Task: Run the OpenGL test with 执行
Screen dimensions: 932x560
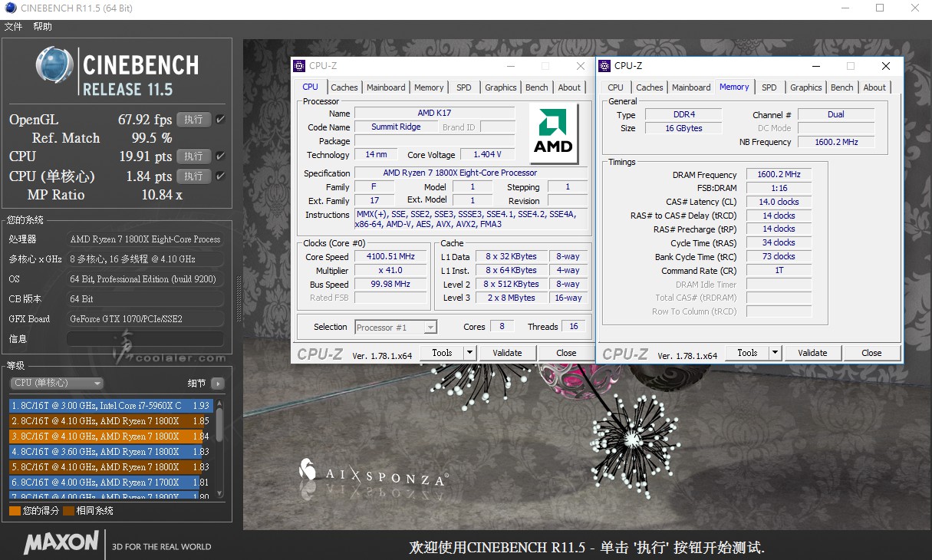Action: 194,119
